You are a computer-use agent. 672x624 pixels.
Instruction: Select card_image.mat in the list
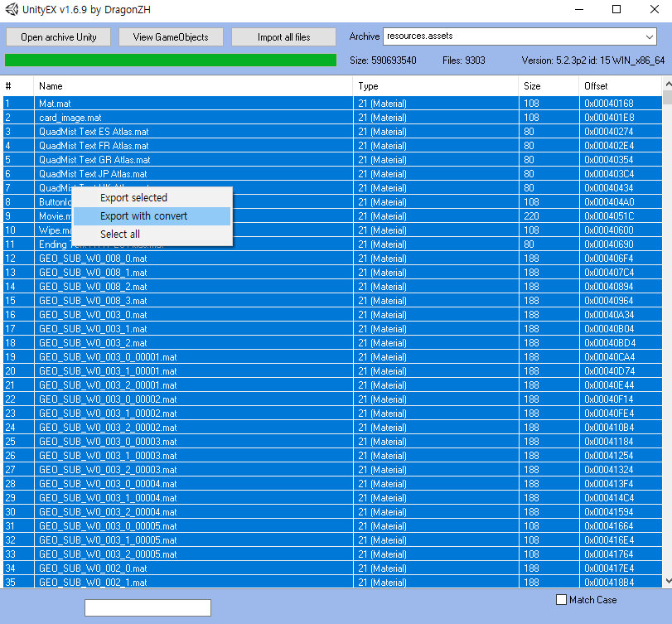pos(332,118)
